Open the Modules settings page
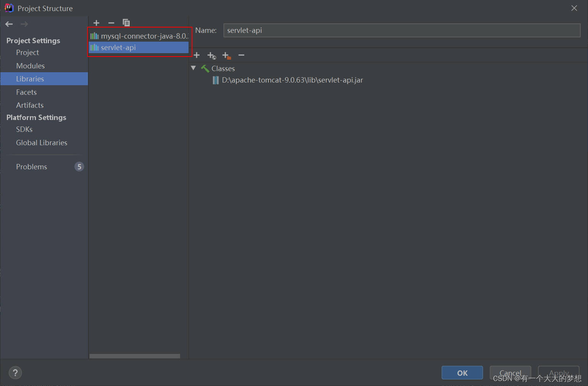This screenshot has width=588, height=386. click(31, 66)
